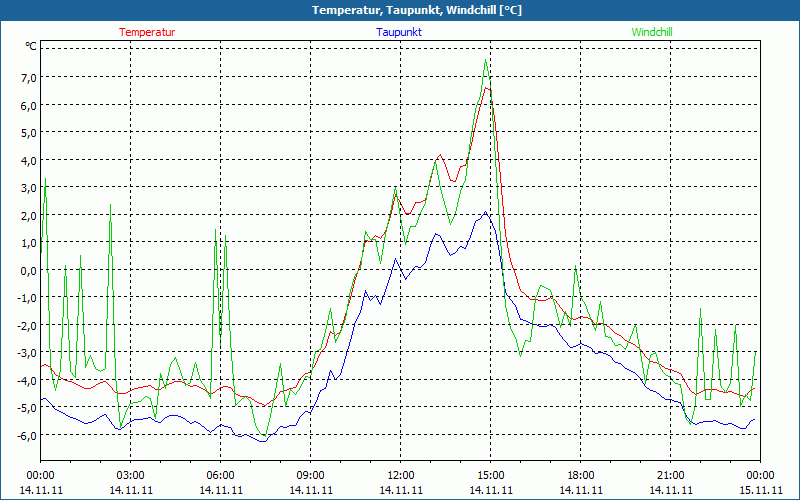800x500 pixels.
Task: Select the 15:00 time axis label
Action: (490, 475)
